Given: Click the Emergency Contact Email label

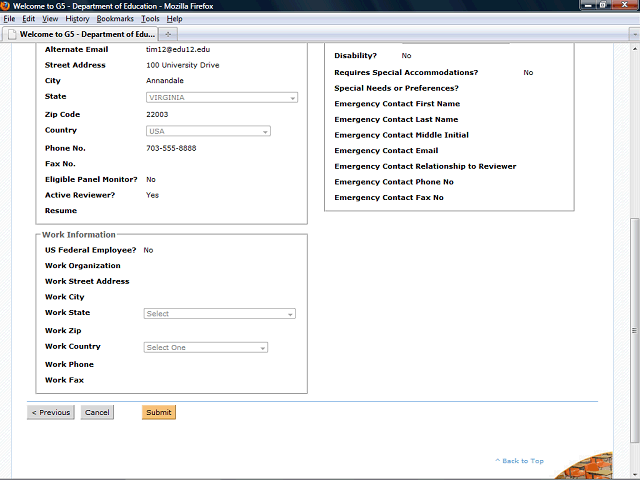Looking at the screenshot, I should pyautogui.click(x=386, y=151).
